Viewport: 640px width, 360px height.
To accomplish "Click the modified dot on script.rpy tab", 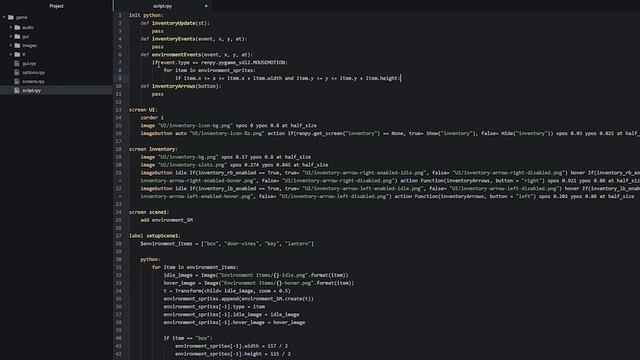I will 206,6.
